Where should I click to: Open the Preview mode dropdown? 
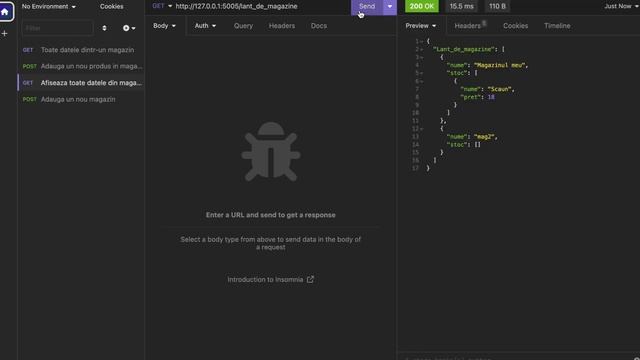point(421,26)
